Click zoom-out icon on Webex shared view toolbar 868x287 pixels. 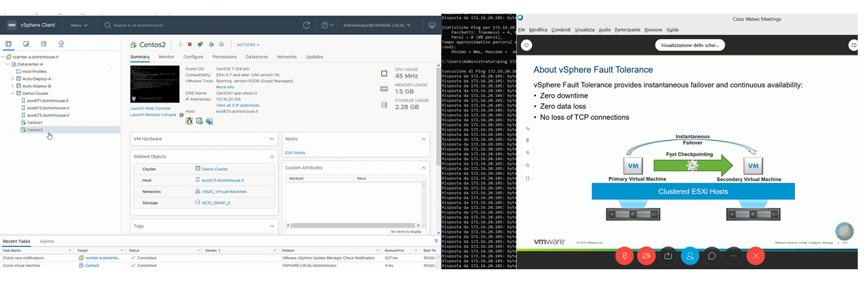click(528, 165)
